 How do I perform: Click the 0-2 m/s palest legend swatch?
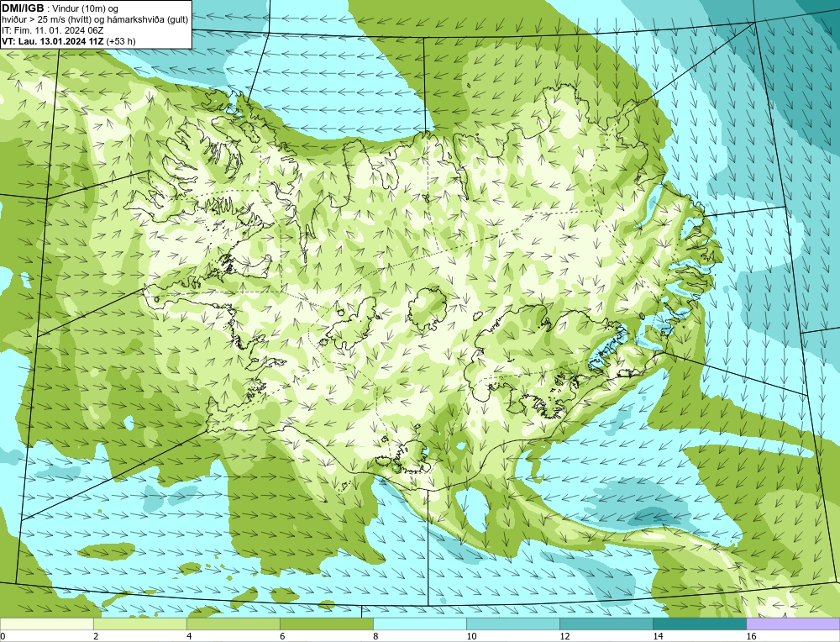46,624
